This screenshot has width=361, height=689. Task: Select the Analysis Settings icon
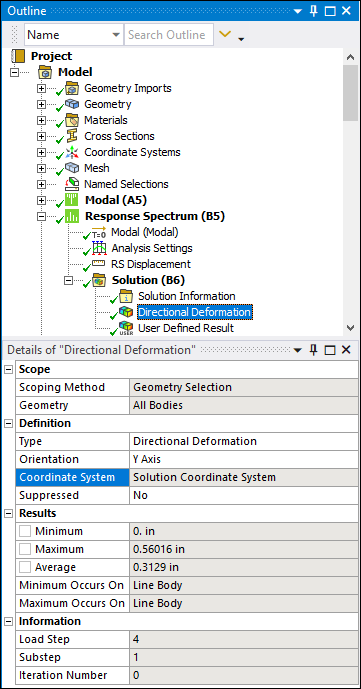(99, 248)
